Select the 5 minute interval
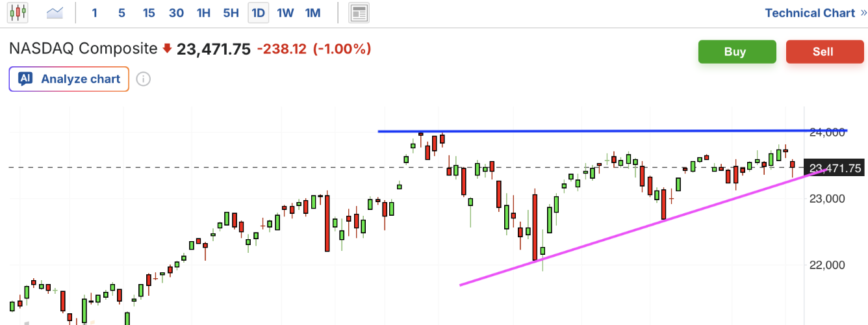The width and height of the screenshot is (868, 325). pos(121,12)
